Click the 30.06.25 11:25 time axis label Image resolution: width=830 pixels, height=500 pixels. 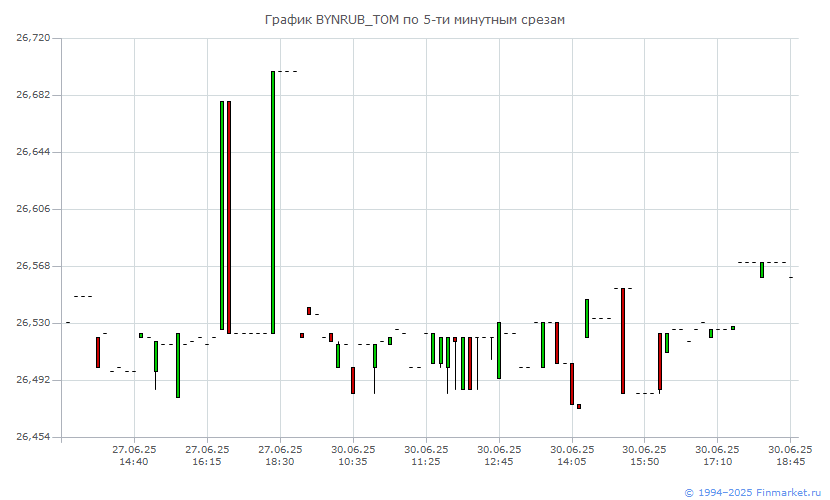(426, 456)
